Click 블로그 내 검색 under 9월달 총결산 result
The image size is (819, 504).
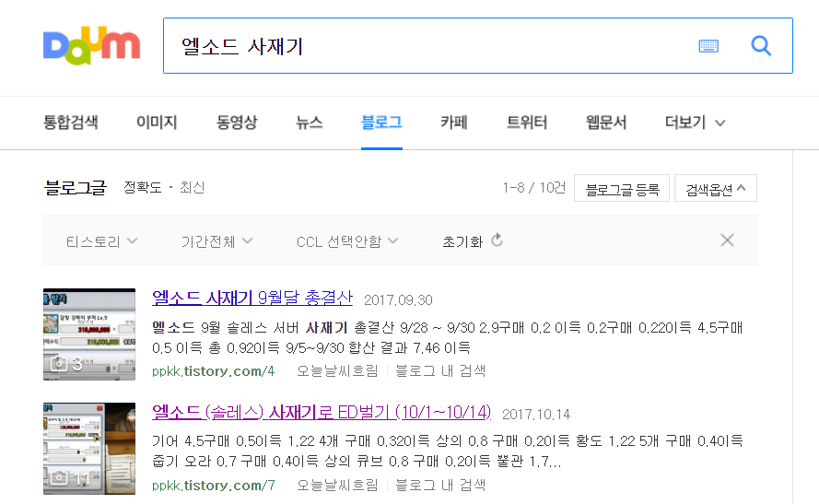(x=440, y=370)
